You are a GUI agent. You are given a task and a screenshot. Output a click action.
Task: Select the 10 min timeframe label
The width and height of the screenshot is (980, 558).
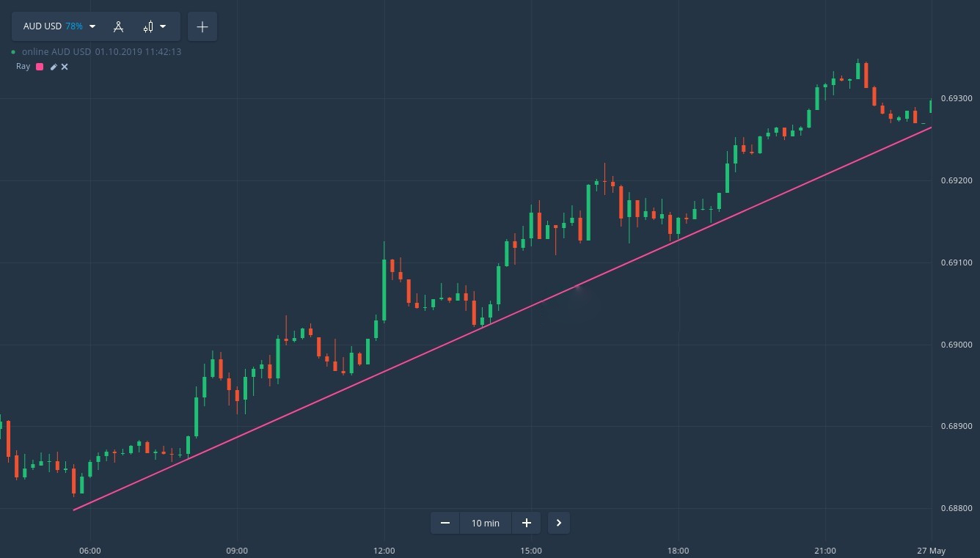(485, 523)
